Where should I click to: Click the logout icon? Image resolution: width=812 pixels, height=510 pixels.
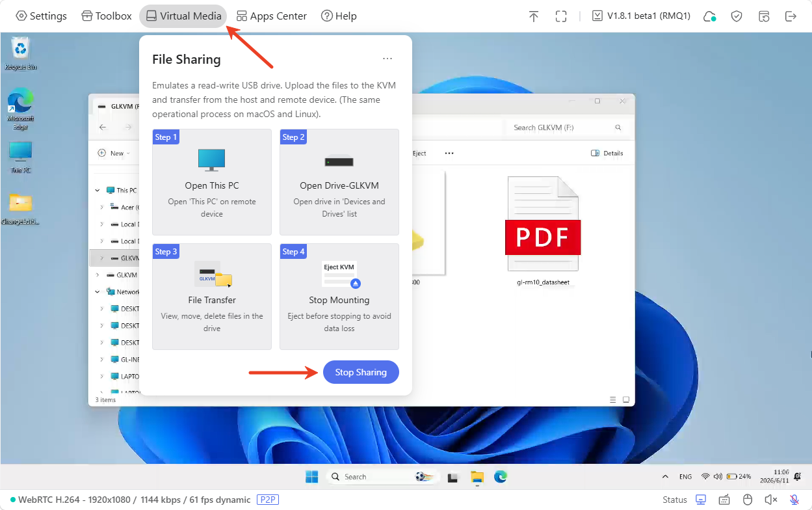click(x=791, y=16)
